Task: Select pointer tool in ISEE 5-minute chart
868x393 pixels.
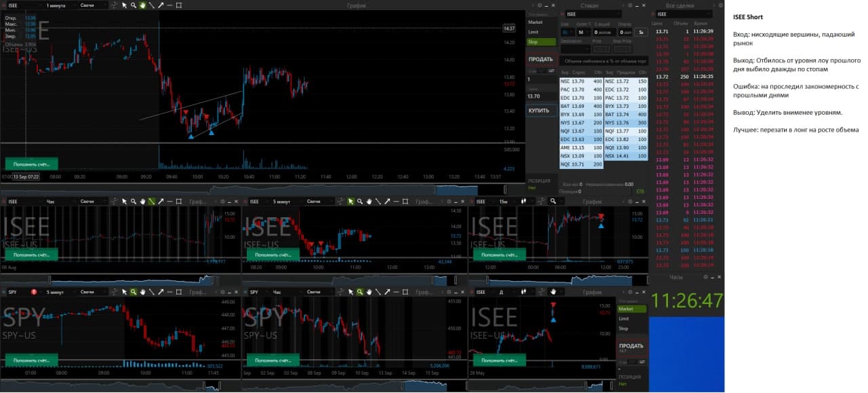Action: [351, 202]
